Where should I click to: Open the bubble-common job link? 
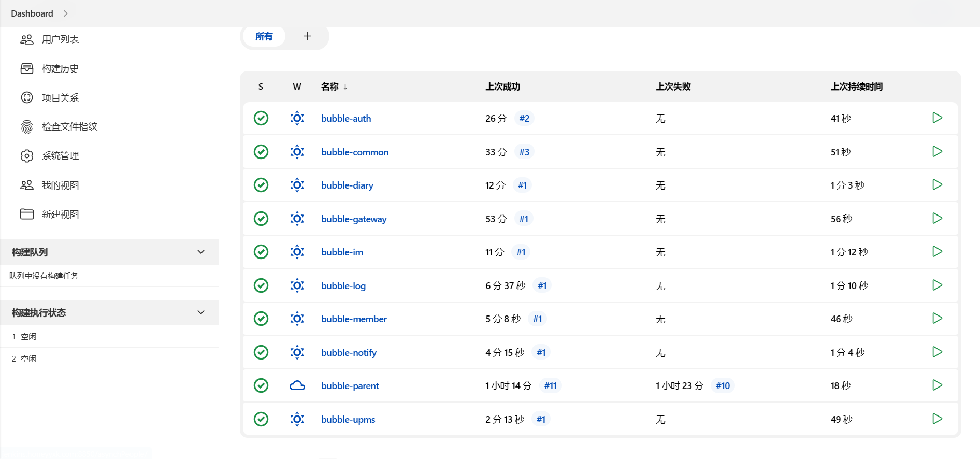tap(355, 152)
